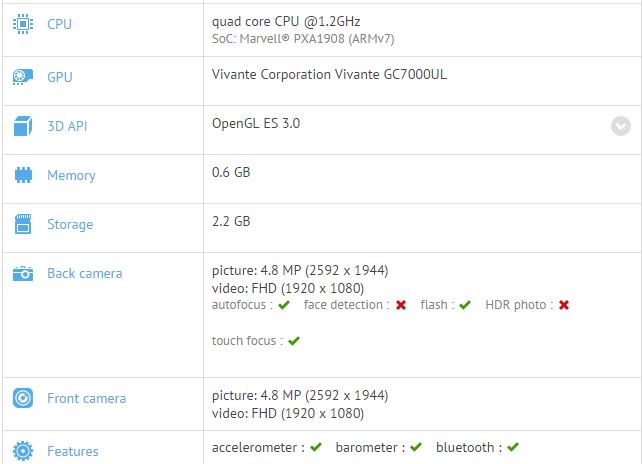Expand the OpenGL ES 3.0 details arrow
Viewport: 643px width, 464px height.
coord(621,126)
